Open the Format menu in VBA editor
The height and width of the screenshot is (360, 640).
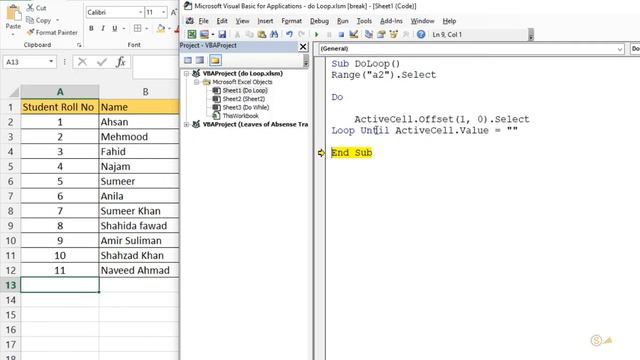point(291,21)
